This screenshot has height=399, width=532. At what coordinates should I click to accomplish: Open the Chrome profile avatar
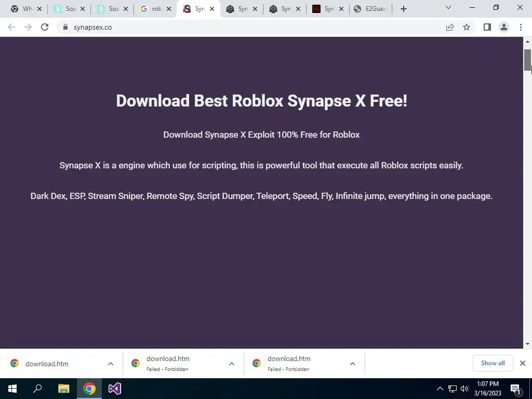click(504, 27)
